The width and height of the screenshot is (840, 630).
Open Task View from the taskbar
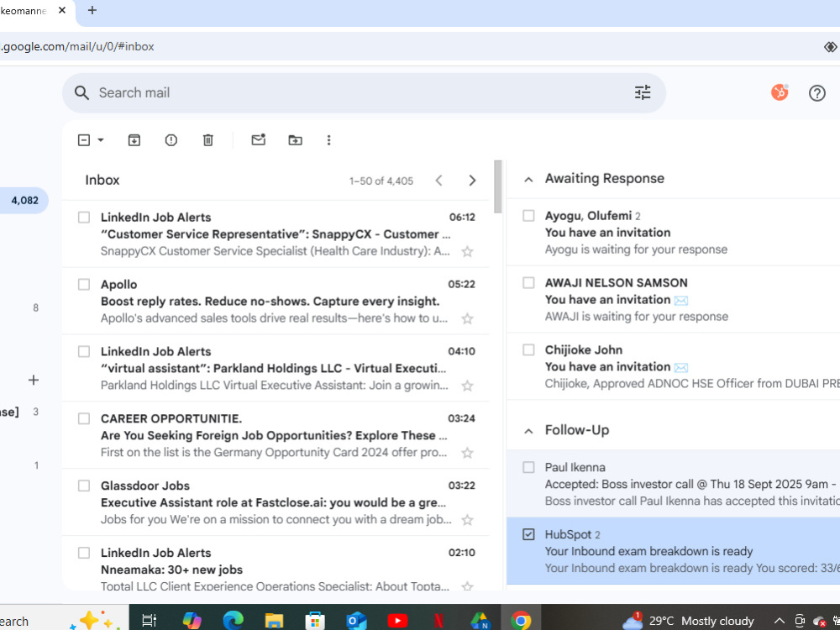[x=149, y=621]
